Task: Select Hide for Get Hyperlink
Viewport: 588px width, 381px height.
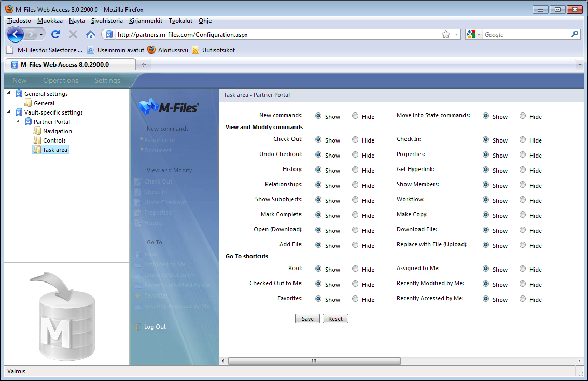Action: (x=522, y=170)
